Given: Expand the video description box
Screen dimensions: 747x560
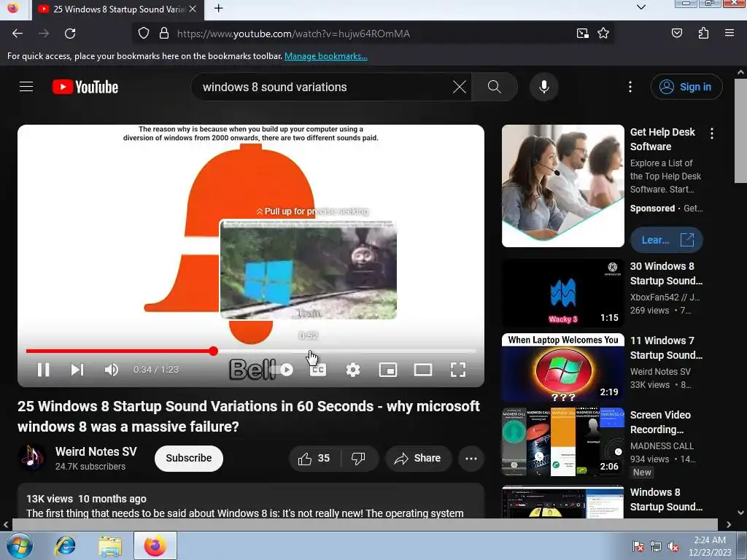Looking at the screenshot, I should pos(251,501).
